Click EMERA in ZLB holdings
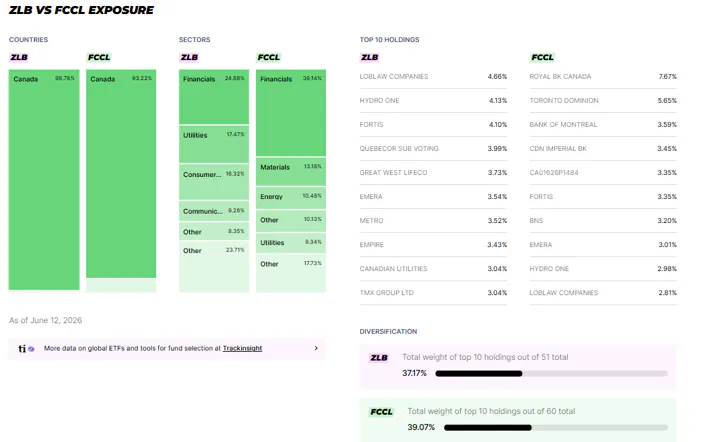This screenshot has height=442, width=708. [371, 197]
